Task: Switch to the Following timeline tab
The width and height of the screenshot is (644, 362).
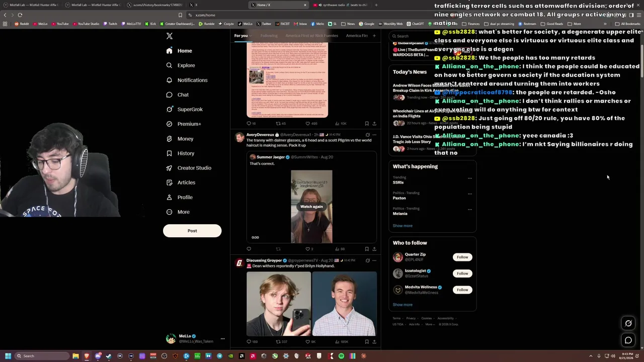Action: (269, 36)
